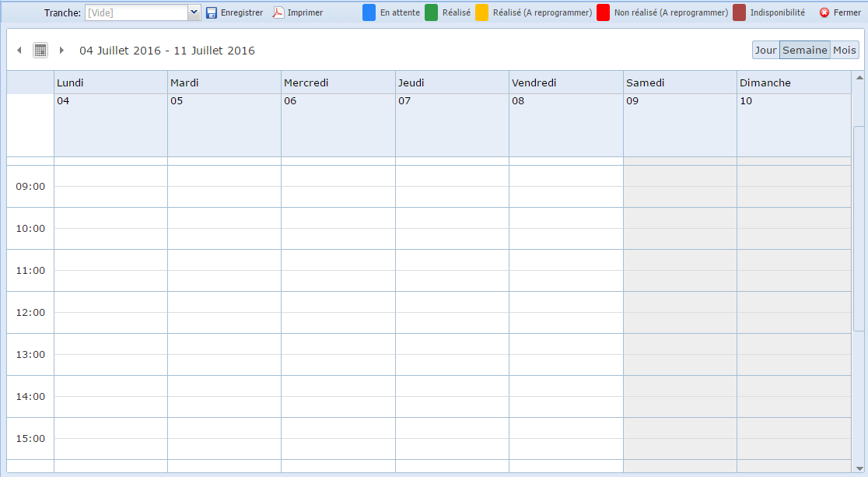Click the scrollbar up arrow
The width and height of the screenshot is (868, 477).
(x=859, y=77)
